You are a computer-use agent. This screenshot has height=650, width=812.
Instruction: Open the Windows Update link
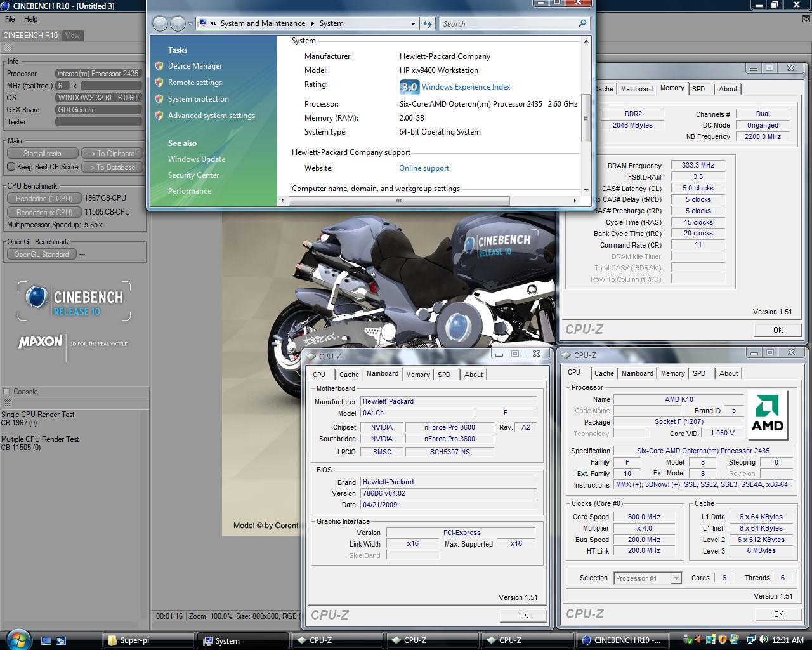pos(197,159)
